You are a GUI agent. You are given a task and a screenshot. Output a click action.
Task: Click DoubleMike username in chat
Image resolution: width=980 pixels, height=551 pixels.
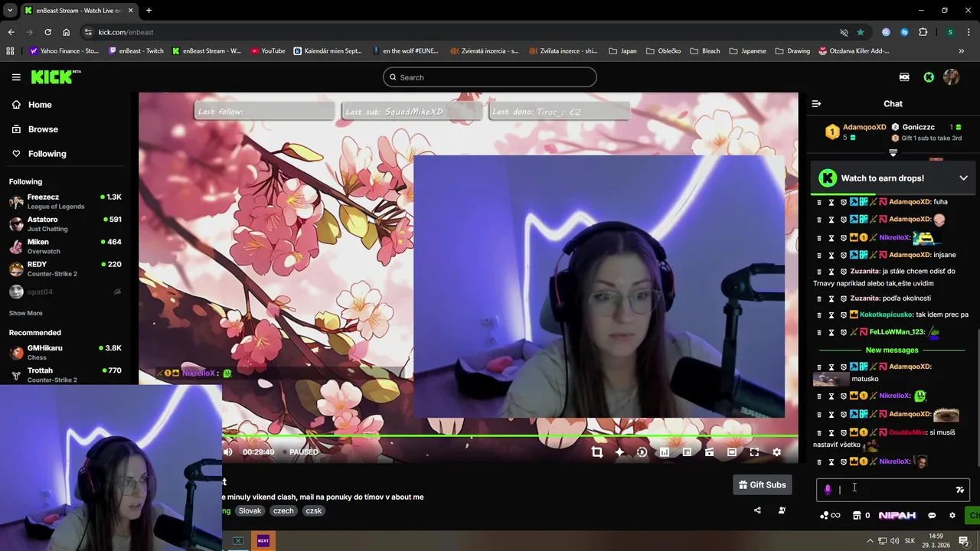pyautogui.click(x=908, y=433)
